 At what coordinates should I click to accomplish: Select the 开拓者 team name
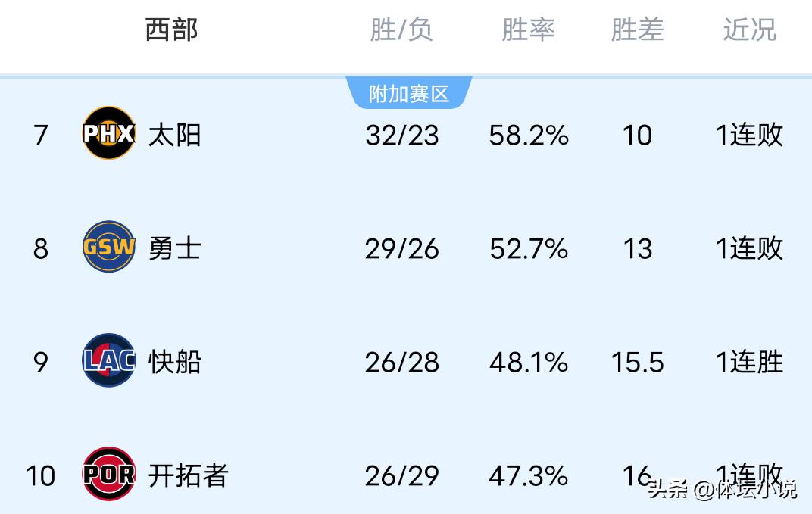(x=189, y=475)
